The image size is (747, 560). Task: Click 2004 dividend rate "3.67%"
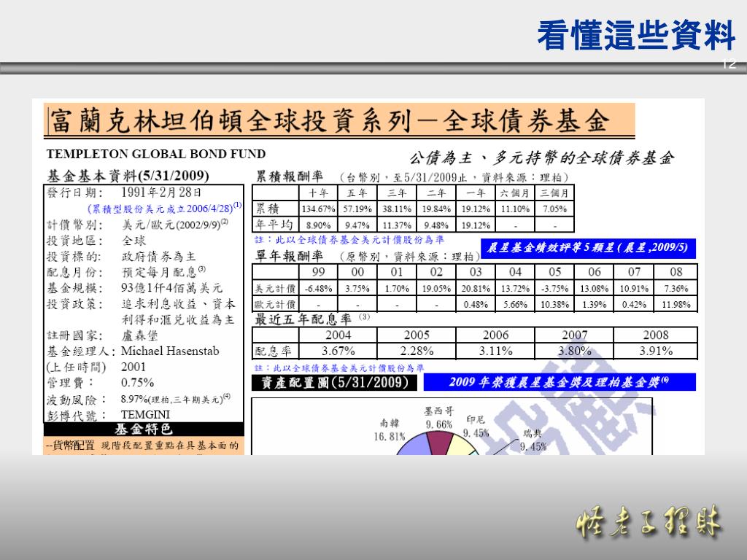(338, 351)
